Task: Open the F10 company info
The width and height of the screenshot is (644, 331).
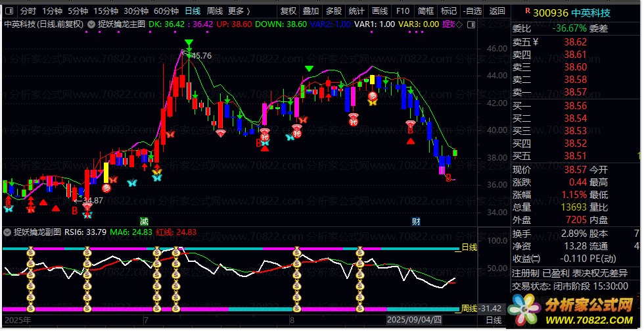Action: coord(403,11)
